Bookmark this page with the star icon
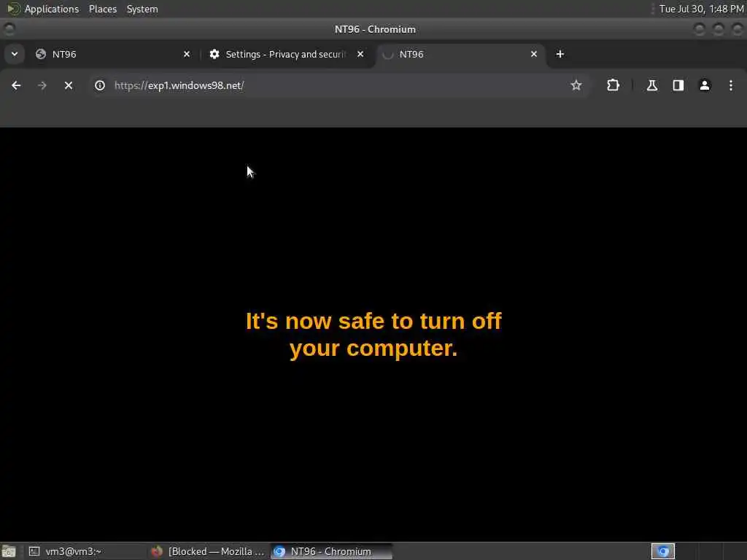 [576, 85]
